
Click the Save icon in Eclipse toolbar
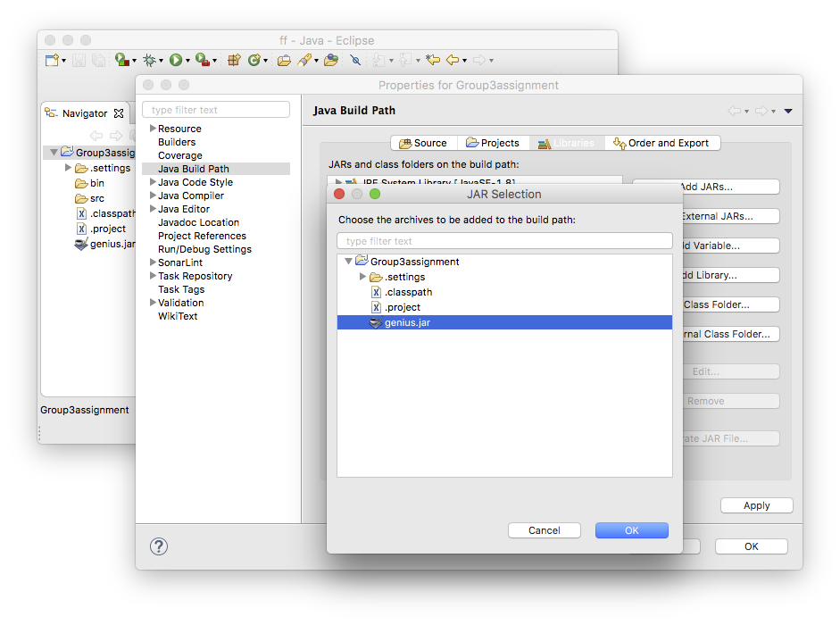(x=79, y=60)
